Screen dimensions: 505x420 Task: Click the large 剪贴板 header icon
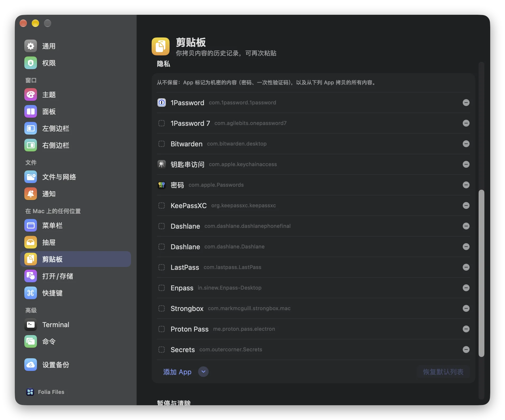161,46
